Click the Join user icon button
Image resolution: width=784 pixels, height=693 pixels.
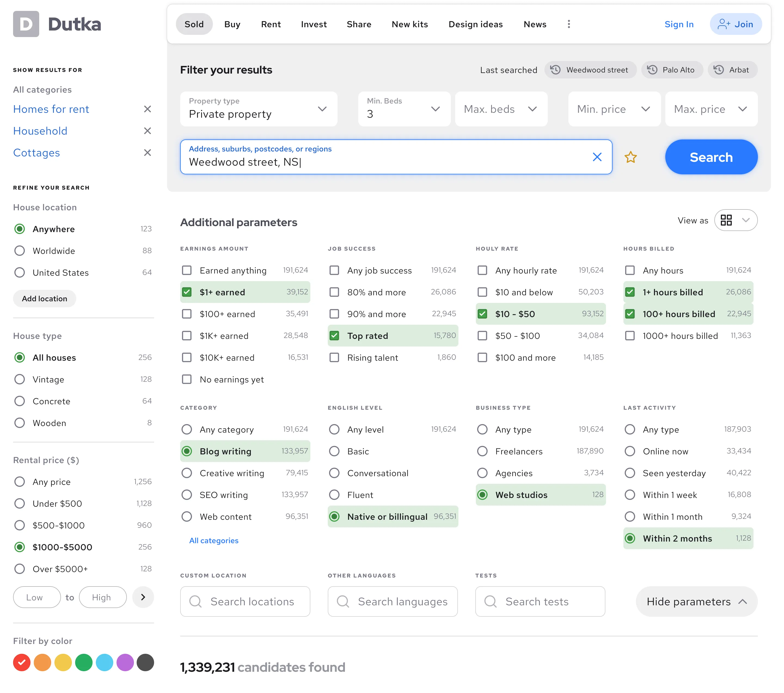coord(735,24)
